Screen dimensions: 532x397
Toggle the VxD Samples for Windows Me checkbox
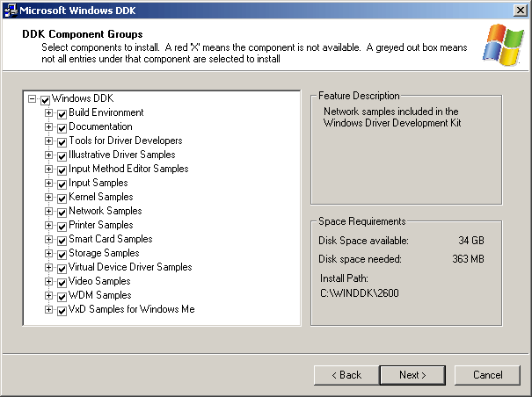(x=62, y=311)
